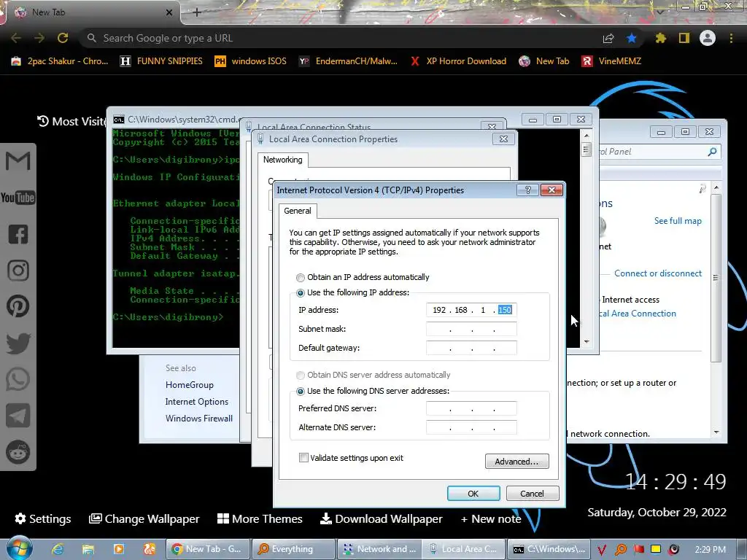Image resolution: width=747 pixels, height=560 pixels.
Task: Click the New Tab browser tab
Action: tap(90, 12)
